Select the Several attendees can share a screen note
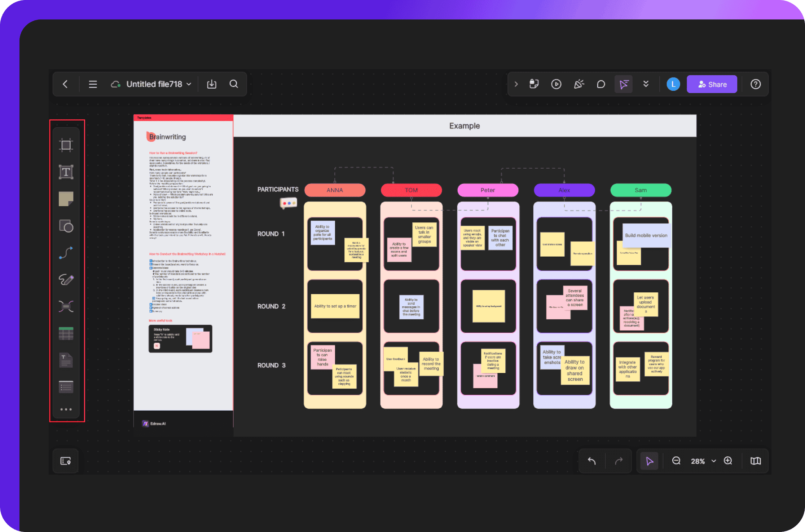Image resolution: width=805 pixels, height=532 pixels. pyautogui.click(x=575, y=298)
